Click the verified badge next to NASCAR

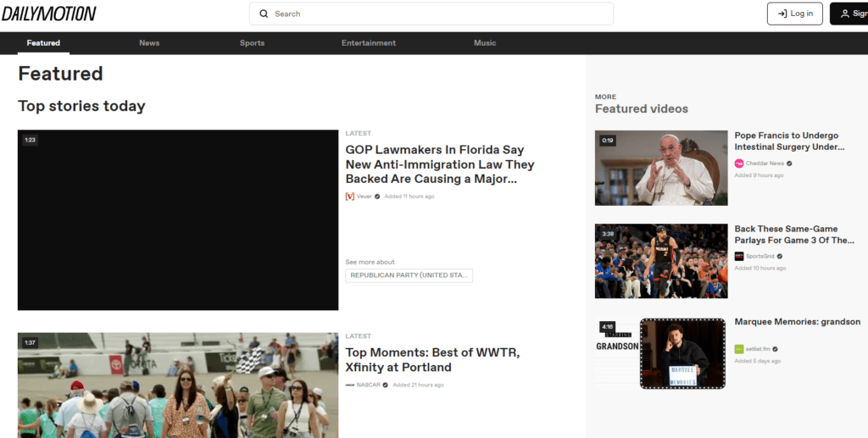click(386, 385)
